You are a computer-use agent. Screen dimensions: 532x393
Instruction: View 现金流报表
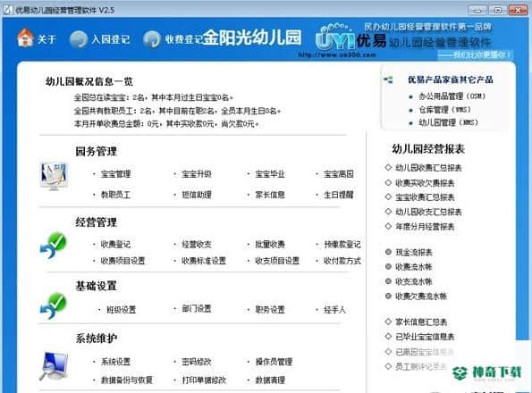click(x=414, y=252)
